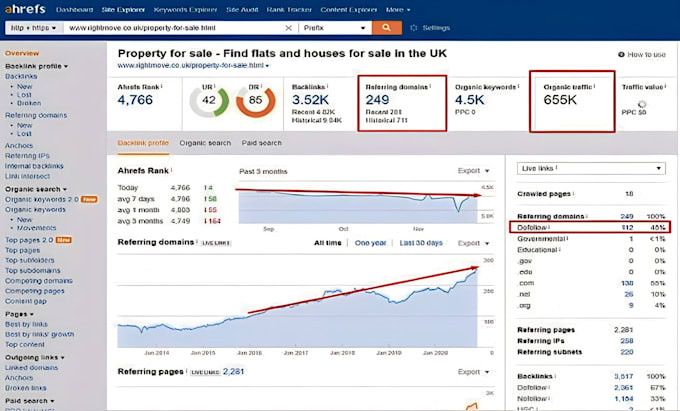Open Referring domains in the sidebar
This screenshot has height=411, width=680.
pyautogui.click(x=36, y=115)
